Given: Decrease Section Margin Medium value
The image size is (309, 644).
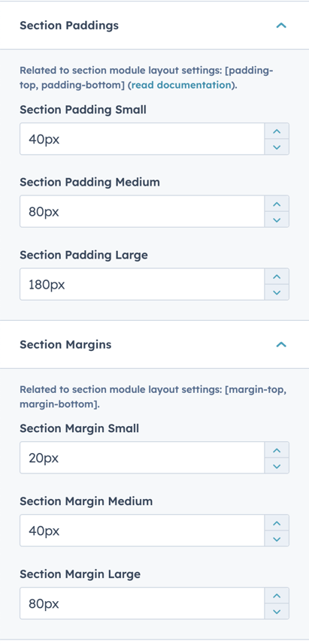Looking at the screenshot, I should 277,539.
